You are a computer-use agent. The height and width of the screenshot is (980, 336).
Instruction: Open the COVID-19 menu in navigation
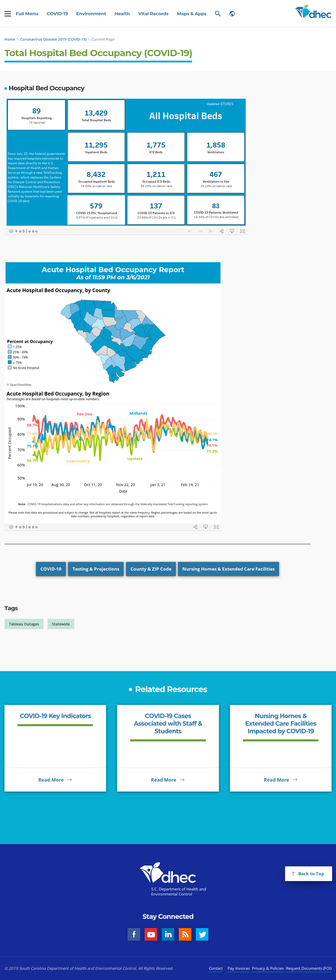tap(57, 14)
